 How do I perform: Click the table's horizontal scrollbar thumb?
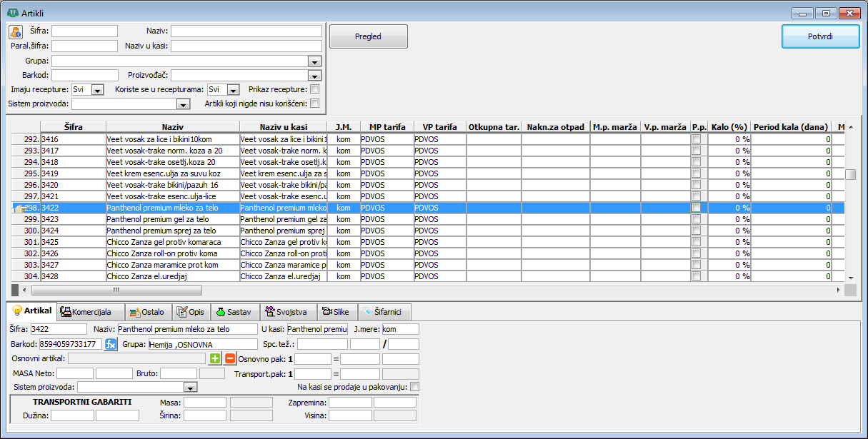116,291
